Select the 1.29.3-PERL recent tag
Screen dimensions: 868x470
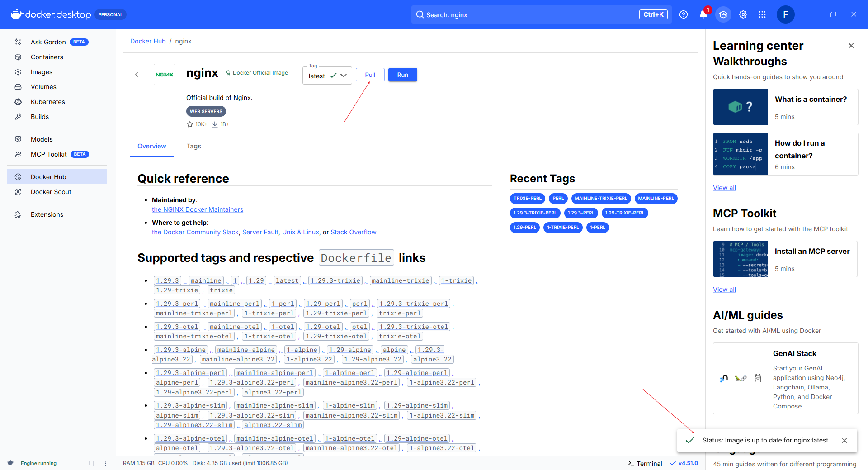[581, 213]
